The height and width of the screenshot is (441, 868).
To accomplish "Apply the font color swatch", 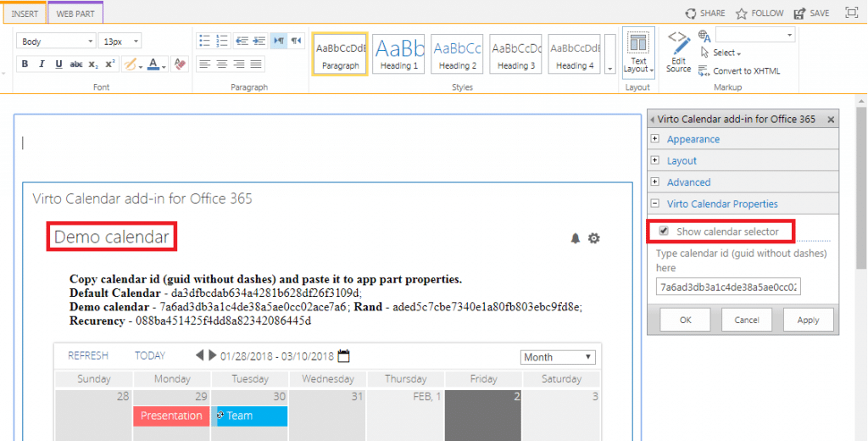I will click(154, 64).
